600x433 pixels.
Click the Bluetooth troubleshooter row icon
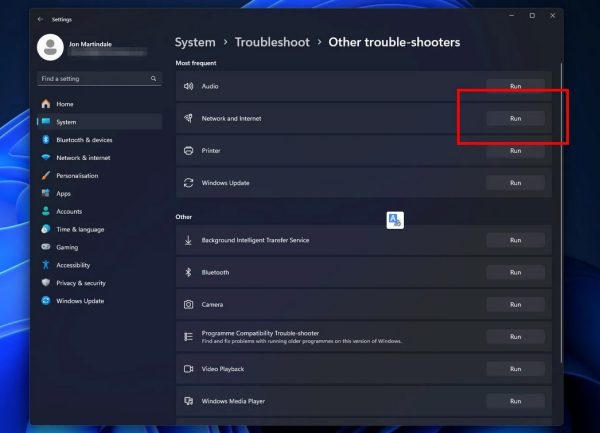188,272
